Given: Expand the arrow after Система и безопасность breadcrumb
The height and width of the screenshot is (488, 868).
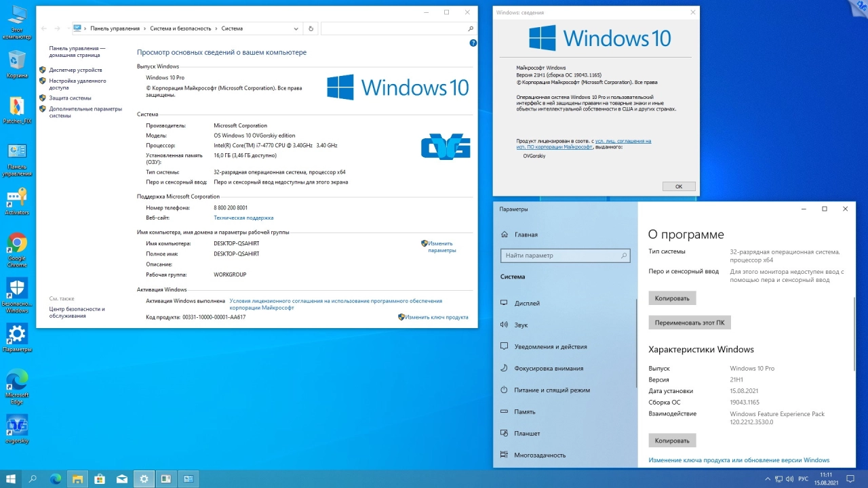Looking at the screenshot, I should [x=217, y=28].
